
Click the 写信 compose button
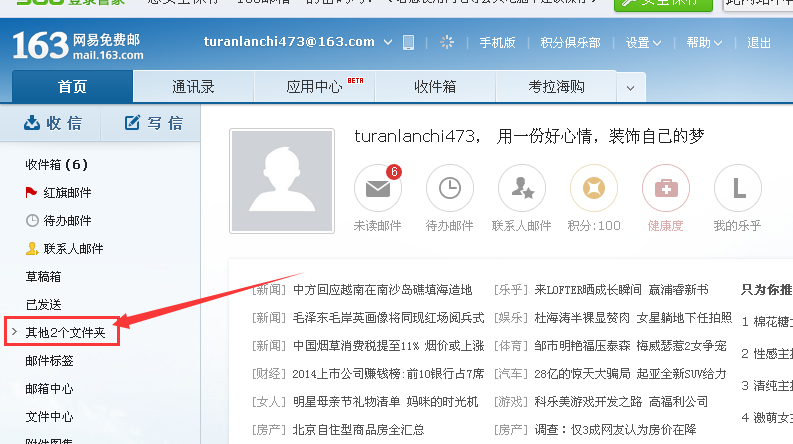click(153, 123)
